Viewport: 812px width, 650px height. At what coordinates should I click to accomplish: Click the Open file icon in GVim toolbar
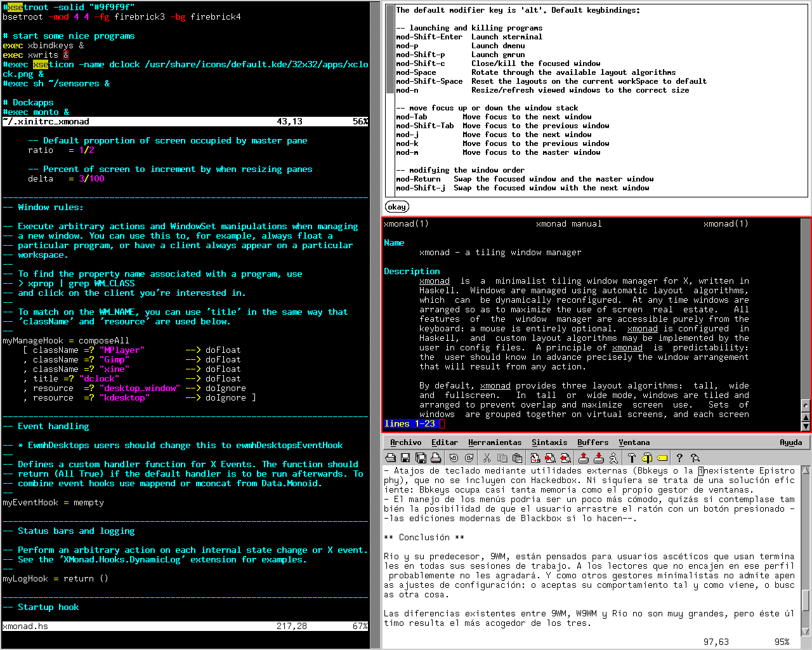390,458
